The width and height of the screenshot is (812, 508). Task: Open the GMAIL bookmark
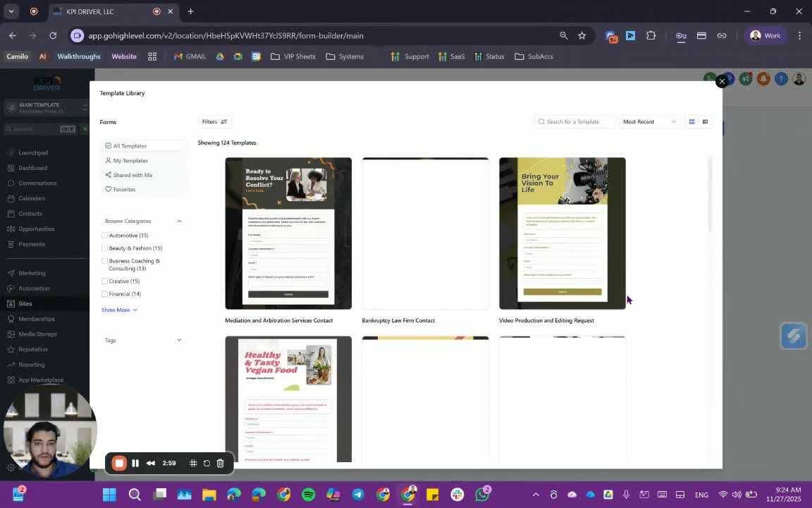(190, 56)
